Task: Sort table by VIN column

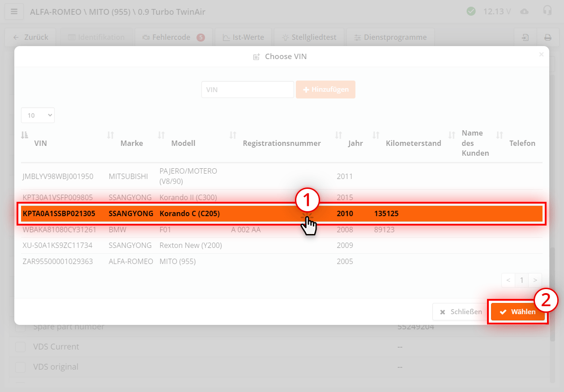Action: pyautogui.click(x=25, y=135)
